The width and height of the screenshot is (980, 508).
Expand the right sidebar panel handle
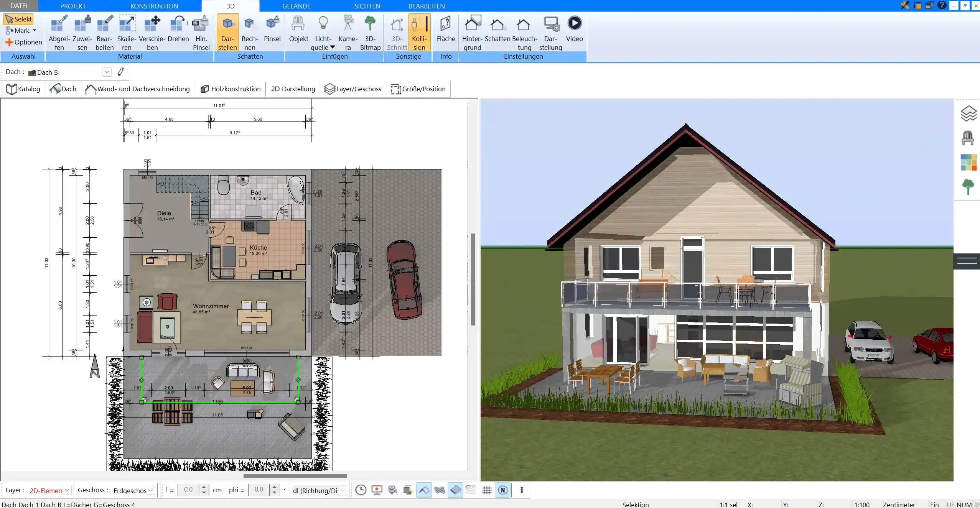click(x=967, y=261)
